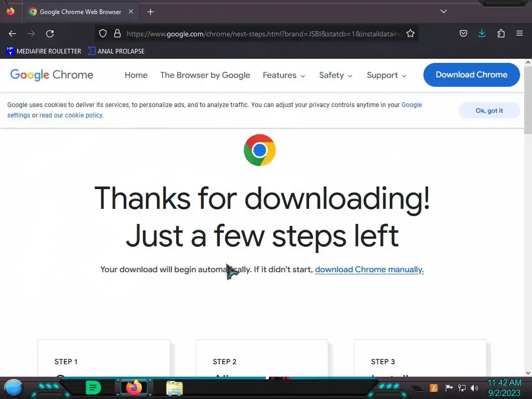The image size is (532, 399).
Task: Expand the Support menu
Action: [x=387, y=75]
